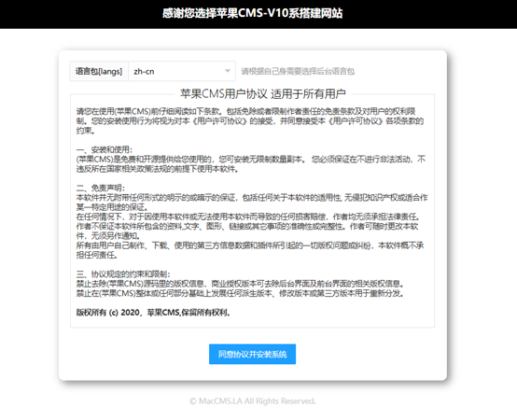Click the page title 感谢您选择苹果CMS-V10系搭建网站
Viewport: 517px width, 420px height.
252,13
